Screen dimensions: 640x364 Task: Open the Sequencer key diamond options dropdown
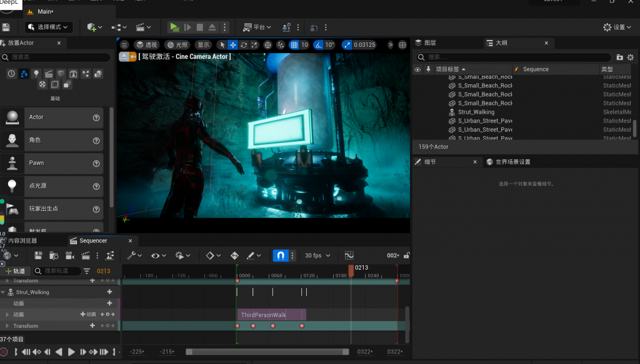point(213,255)
